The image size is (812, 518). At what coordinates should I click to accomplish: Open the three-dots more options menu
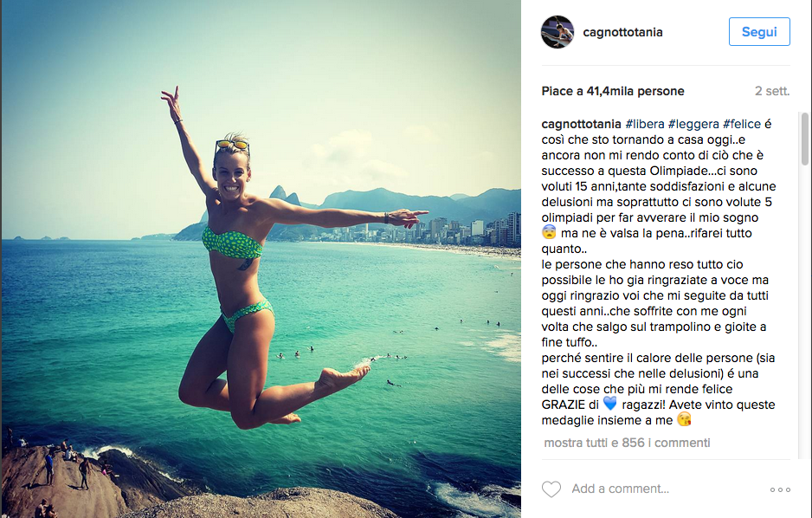tap(780, 489)
